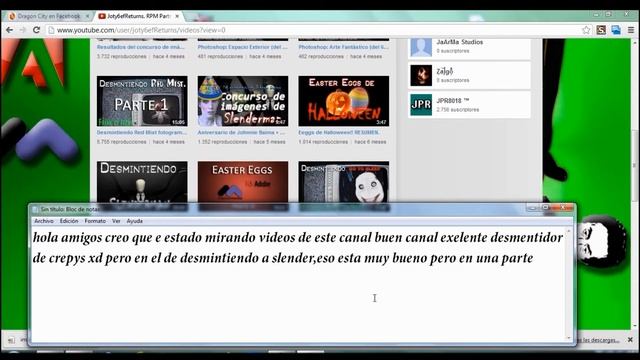
Task: Click Desmintiendo Red Mist Parte 1 thumbnail
Action: [142, 101]
